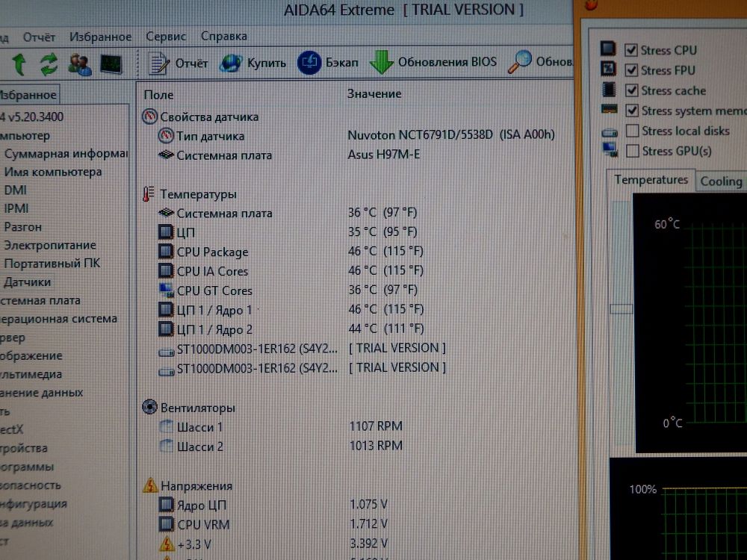This screenshot has height=560, width=747.
Task: Click the Купить globe toolbar button
Action: coord(252,63)
